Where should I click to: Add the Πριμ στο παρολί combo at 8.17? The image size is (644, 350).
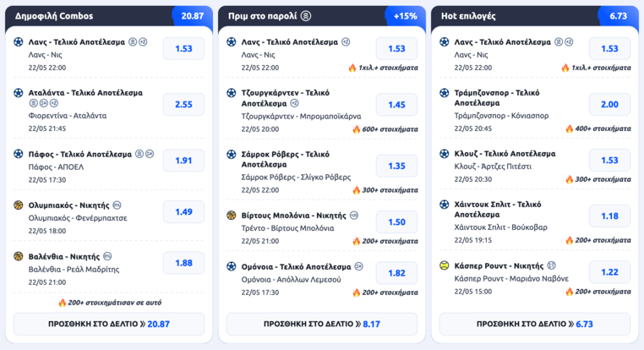pyautogui.click(x=322, y=324)
